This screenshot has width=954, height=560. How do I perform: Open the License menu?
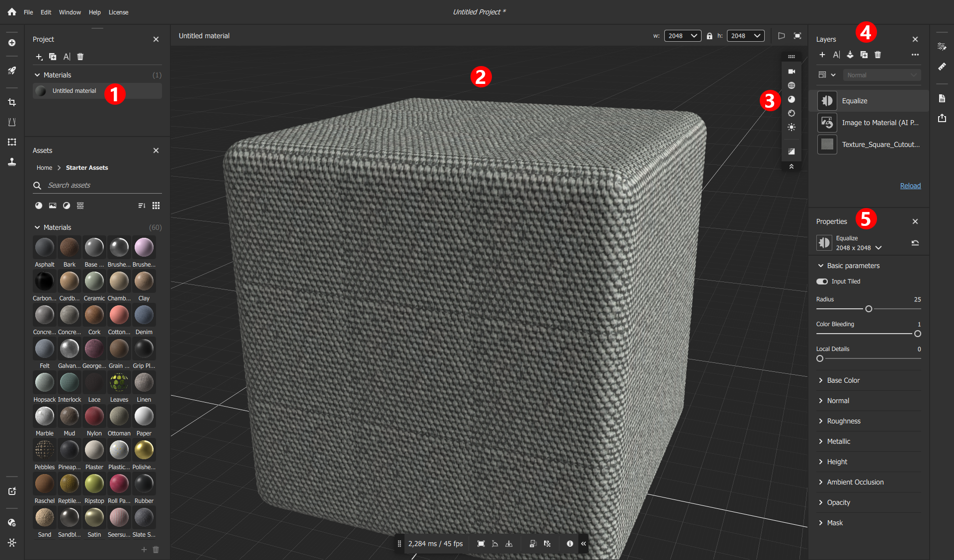(118, 12)
